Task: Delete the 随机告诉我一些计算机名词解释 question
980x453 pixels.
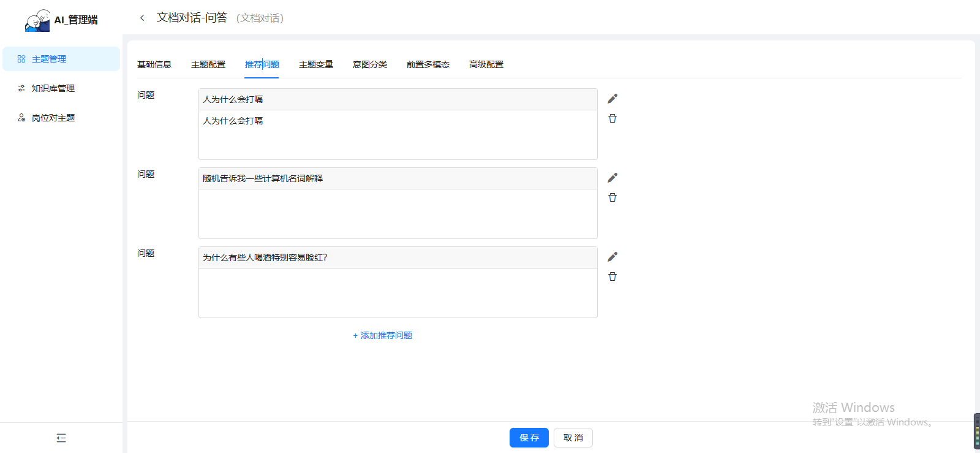Action: [x=612, y=197]
